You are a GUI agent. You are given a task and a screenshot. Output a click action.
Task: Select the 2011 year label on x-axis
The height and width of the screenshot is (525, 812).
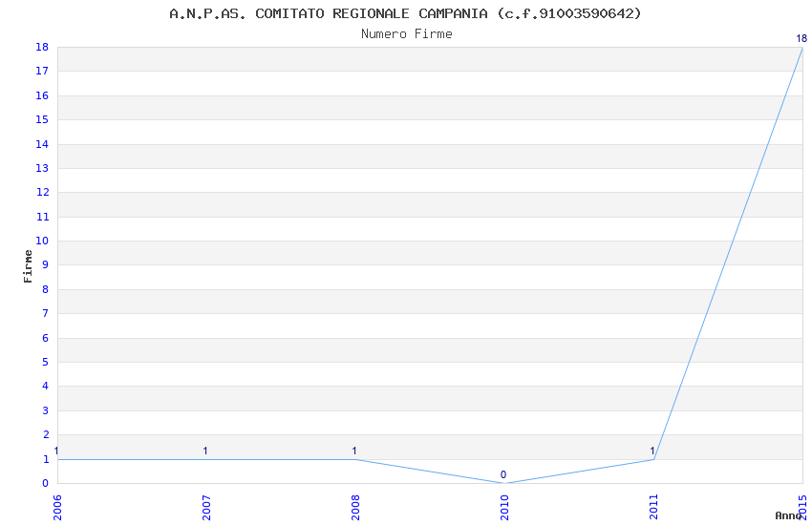tap(654, 508)
